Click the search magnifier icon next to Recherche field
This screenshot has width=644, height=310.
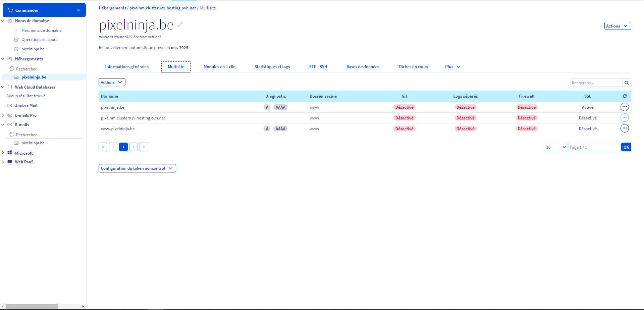[x=627, y=83]
